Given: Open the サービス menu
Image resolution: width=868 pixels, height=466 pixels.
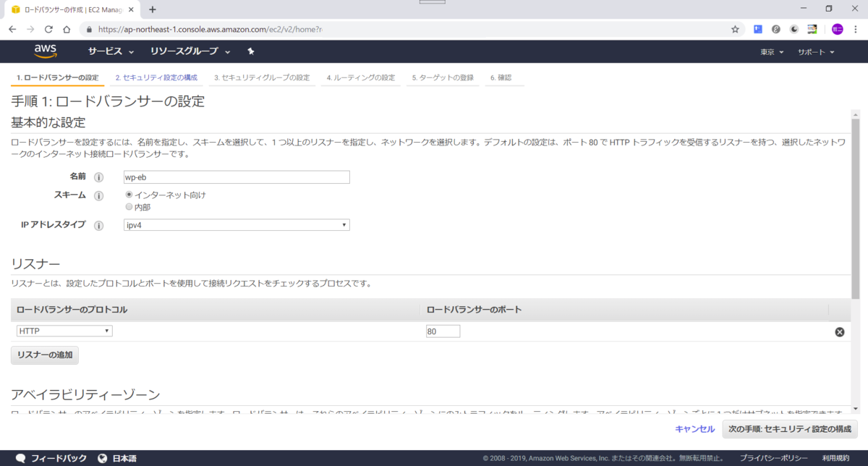Looking at the screenshot, I should (106, 51).
